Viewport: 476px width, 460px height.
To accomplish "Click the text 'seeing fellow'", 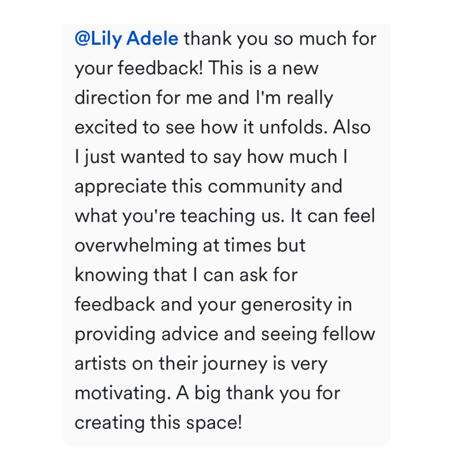I will pos(318,334).
